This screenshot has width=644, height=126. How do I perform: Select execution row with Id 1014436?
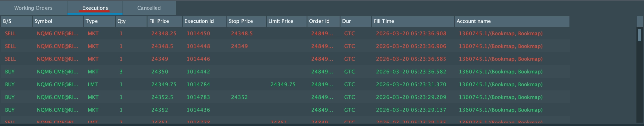click(x=198, y=110)
